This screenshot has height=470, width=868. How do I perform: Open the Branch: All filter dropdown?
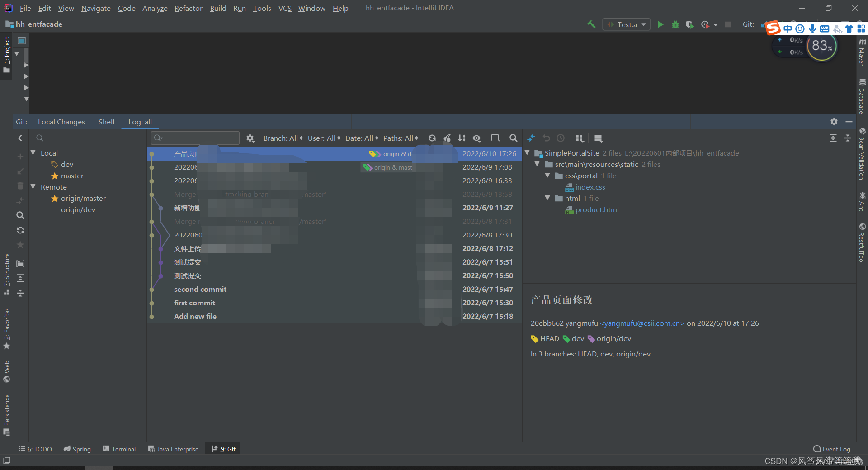click(283, 138)
